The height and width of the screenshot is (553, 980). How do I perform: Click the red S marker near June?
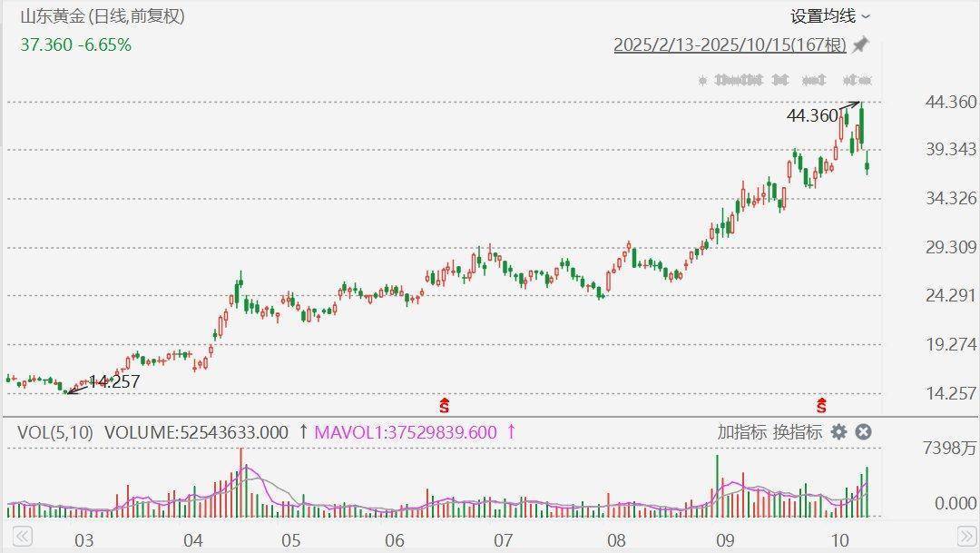[445, 404]
